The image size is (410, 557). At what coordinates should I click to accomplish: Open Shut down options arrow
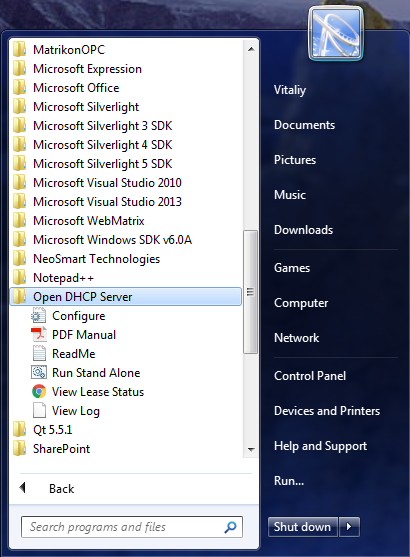click(x=349, y=527)
